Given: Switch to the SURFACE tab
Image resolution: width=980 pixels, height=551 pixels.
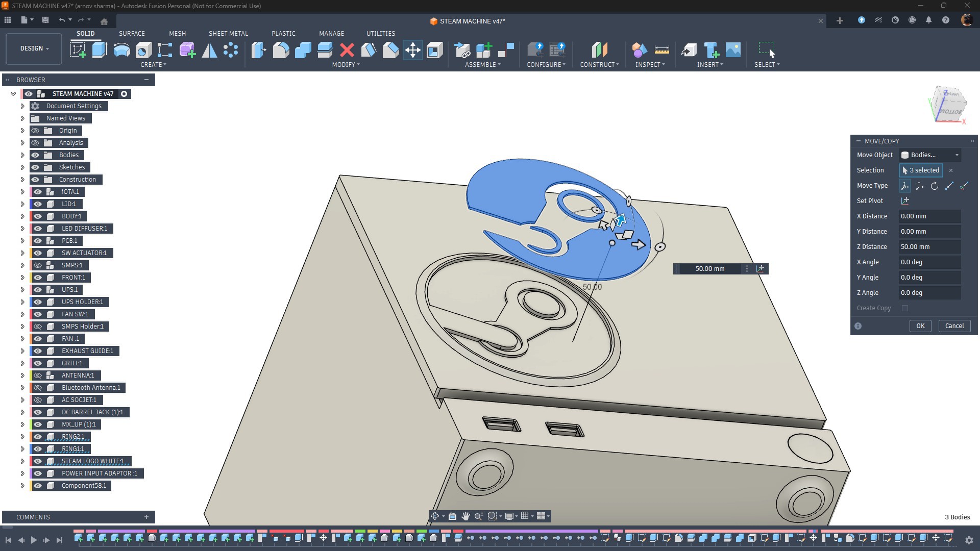Looking at the screenshot, I should pyautogui.click(x=132, y=33).
